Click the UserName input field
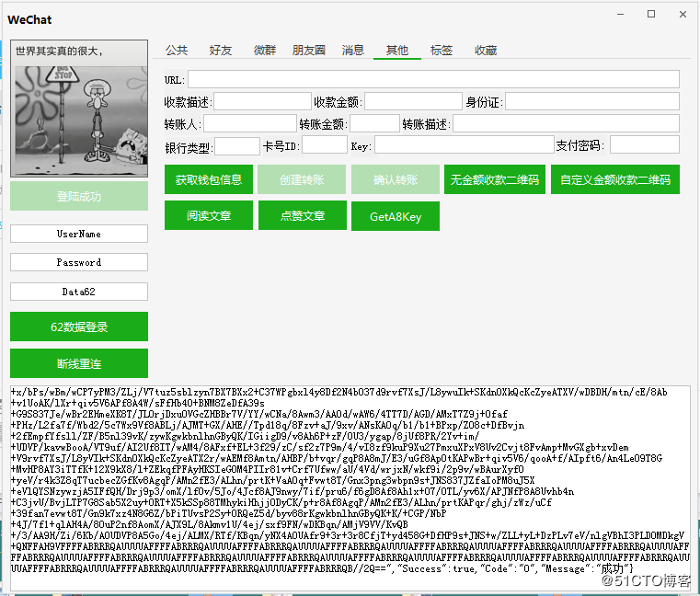Screen dimensions: 700x596 pos(79,234)
